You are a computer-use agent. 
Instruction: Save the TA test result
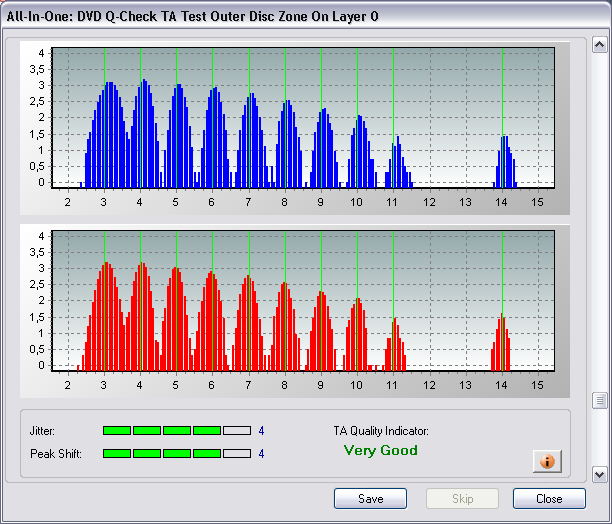click(370, 499)
